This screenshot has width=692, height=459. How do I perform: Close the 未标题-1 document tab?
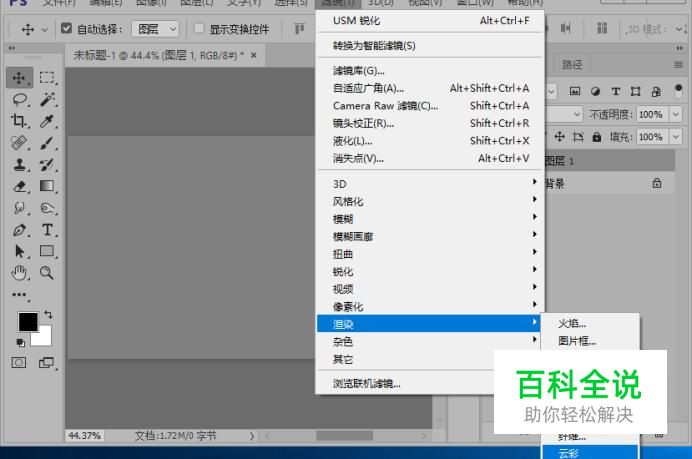[254, 55]
